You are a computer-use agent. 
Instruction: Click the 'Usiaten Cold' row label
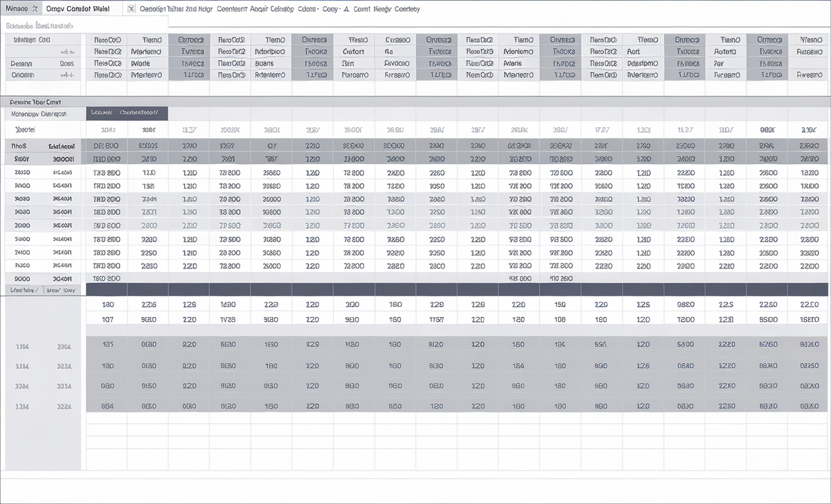coord(32,40)
